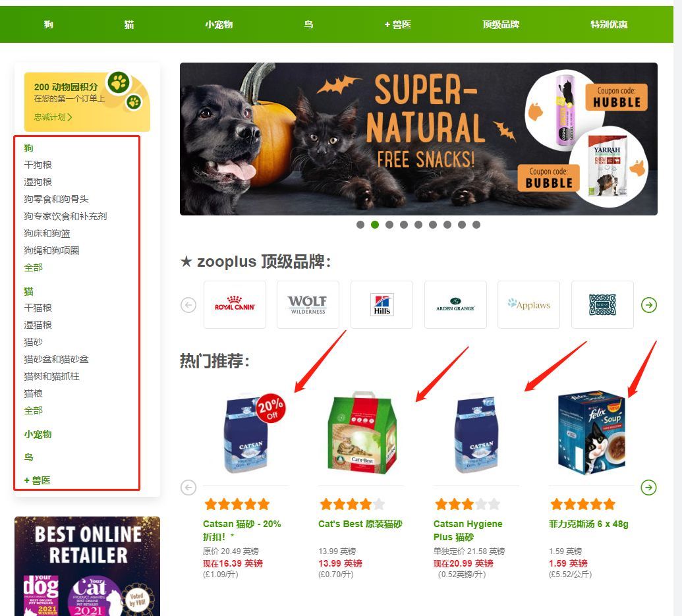Image resolution: width=682 pixels, height=616 pixels.
Task: Expand 全部 under the 猫 category
Action: [34, 410]
